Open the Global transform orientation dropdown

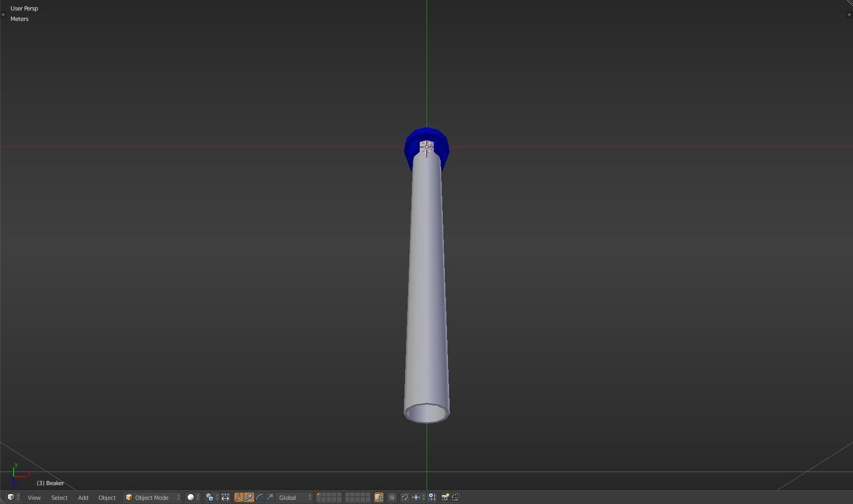295,497
